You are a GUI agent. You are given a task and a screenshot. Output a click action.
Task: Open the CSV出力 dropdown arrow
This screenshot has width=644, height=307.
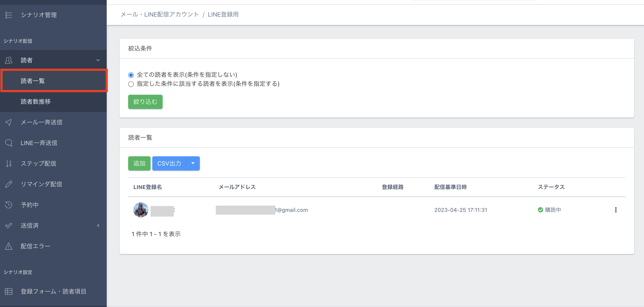coord(193,163)
